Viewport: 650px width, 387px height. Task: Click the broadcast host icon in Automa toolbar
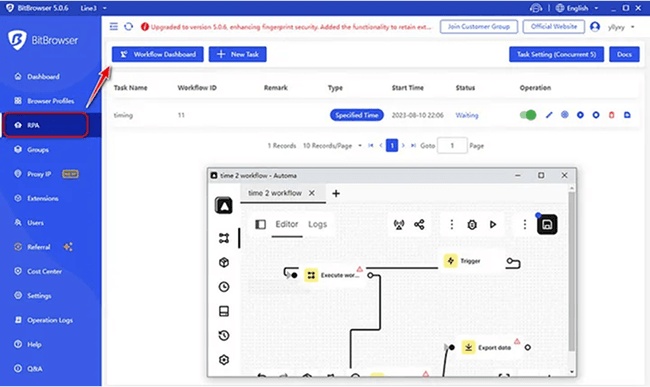(399, 225)
